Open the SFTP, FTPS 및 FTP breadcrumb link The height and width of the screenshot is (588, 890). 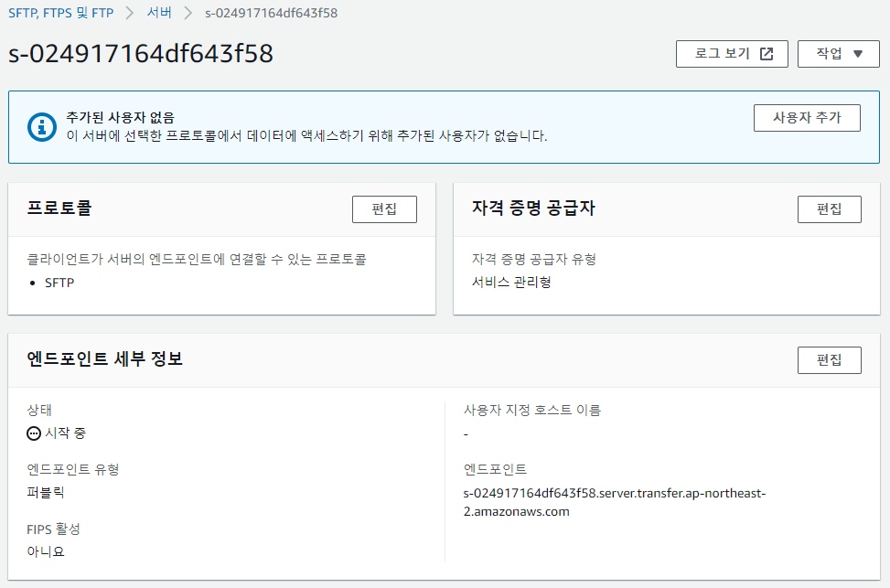coord(60,13)
